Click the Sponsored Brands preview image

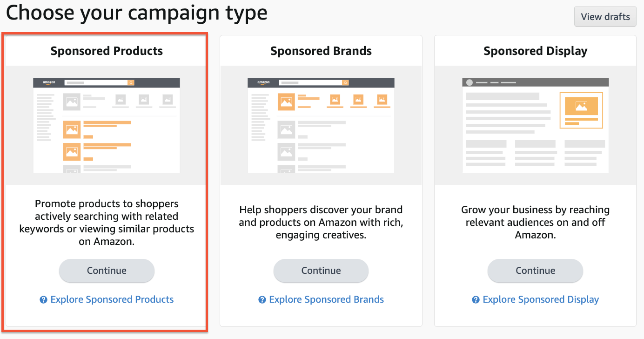(x=321, y=125)
